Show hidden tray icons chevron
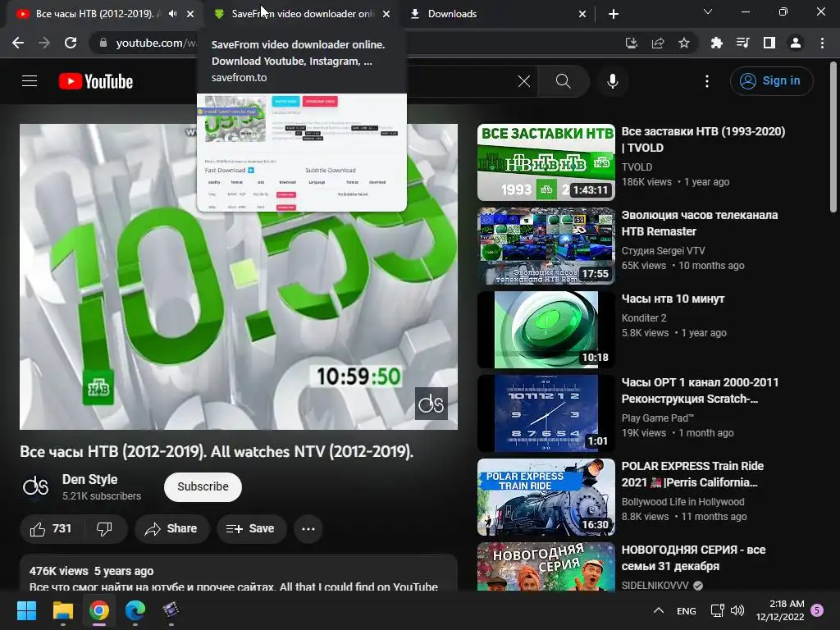This screenshot has height=630, width=840. point(659,610)
